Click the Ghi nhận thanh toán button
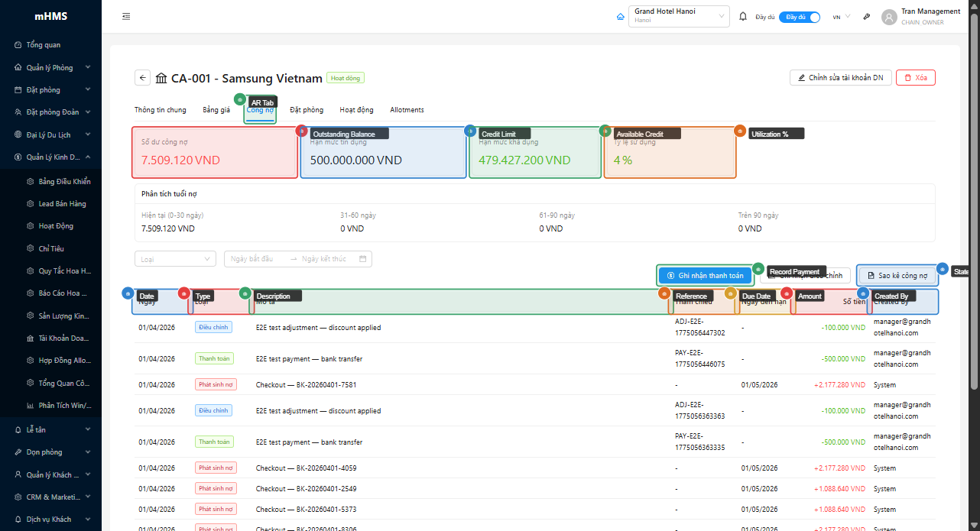The height and width of the screenshot is (531, 980). tap(705, 276)
